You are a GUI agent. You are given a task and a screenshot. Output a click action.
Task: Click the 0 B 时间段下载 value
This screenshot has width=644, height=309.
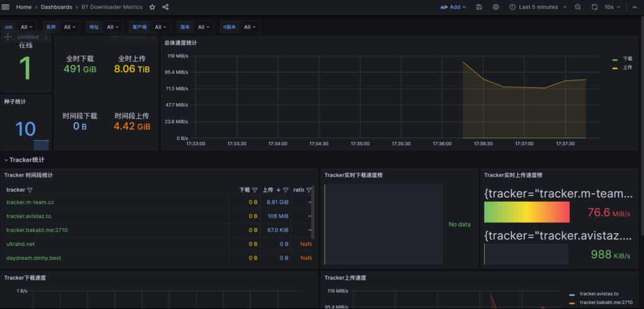tap(80, 126)
